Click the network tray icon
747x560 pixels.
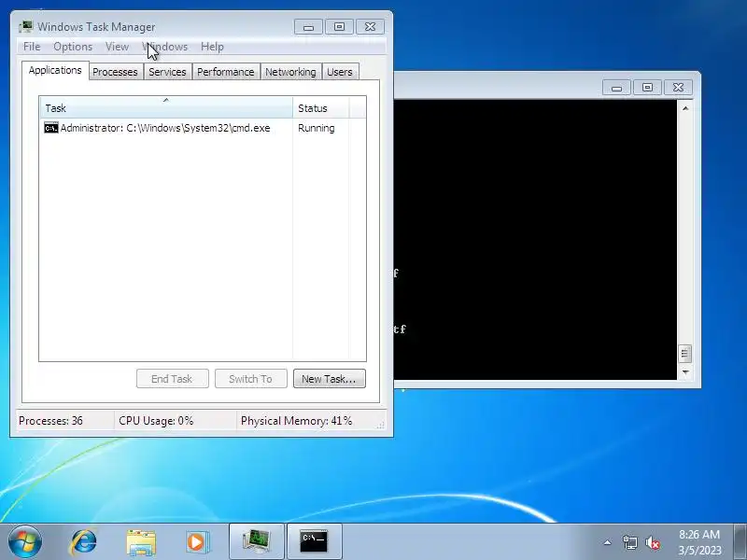629,542
